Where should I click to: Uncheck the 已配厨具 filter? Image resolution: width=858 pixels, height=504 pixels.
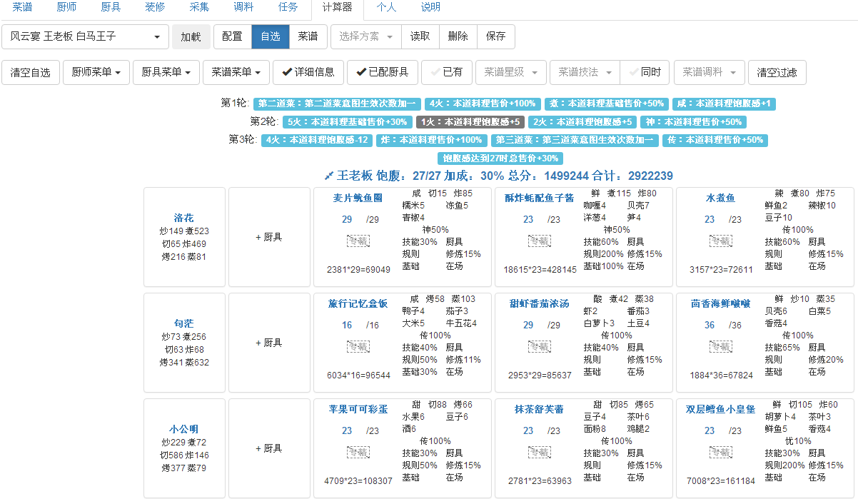[382, 72]
